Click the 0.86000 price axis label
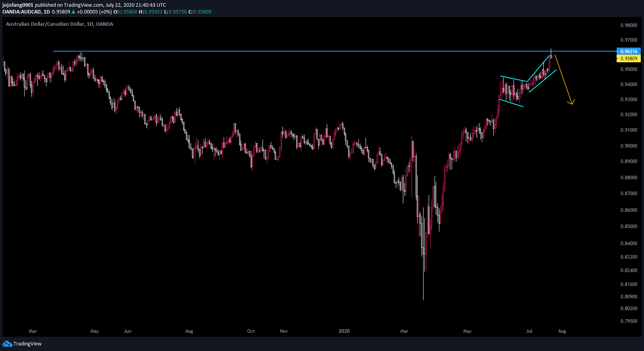 (x=629, y=210)
